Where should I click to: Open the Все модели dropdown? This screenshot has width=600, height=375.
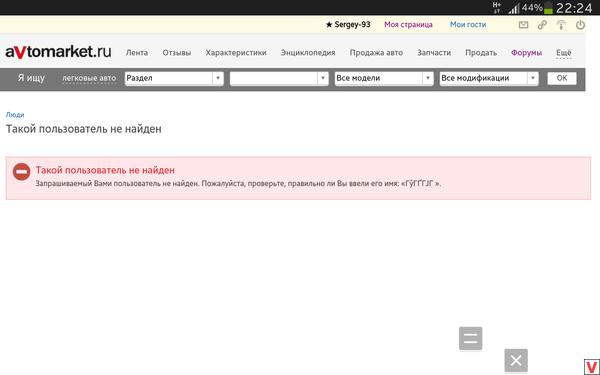click(x=384, y=78)
